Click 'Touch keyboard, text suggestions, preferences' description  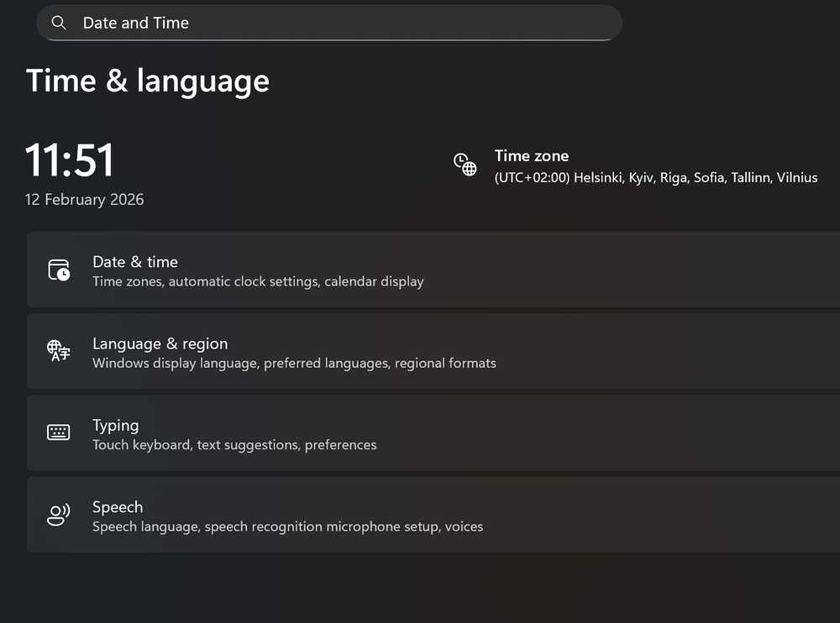tap(234, 445)
